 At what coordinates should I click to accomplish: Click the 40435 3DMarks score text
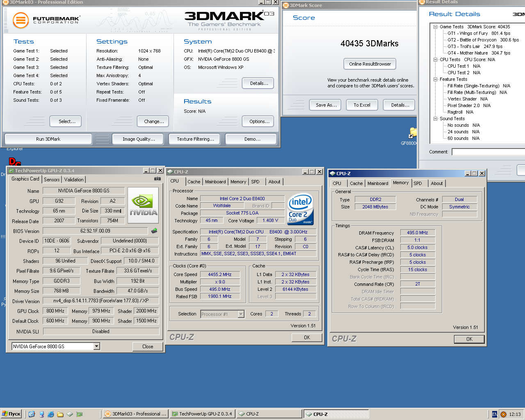coord(369,43)
